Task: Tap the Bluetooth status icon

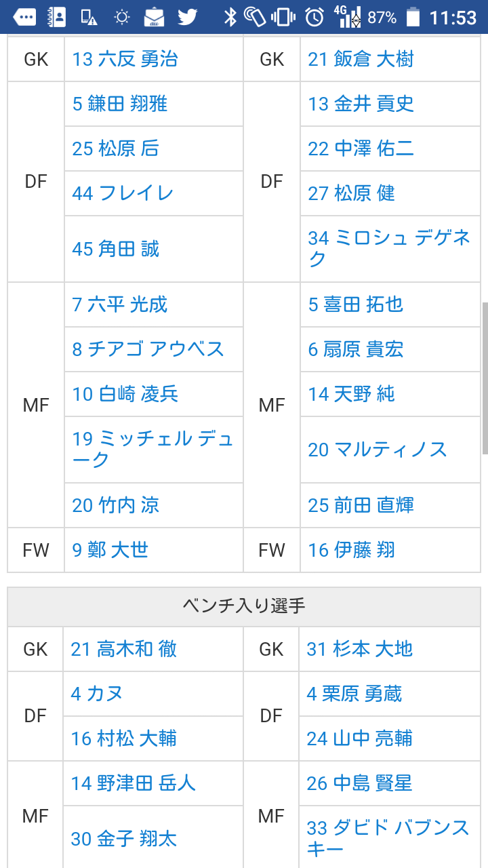Action: coord(230,17)
